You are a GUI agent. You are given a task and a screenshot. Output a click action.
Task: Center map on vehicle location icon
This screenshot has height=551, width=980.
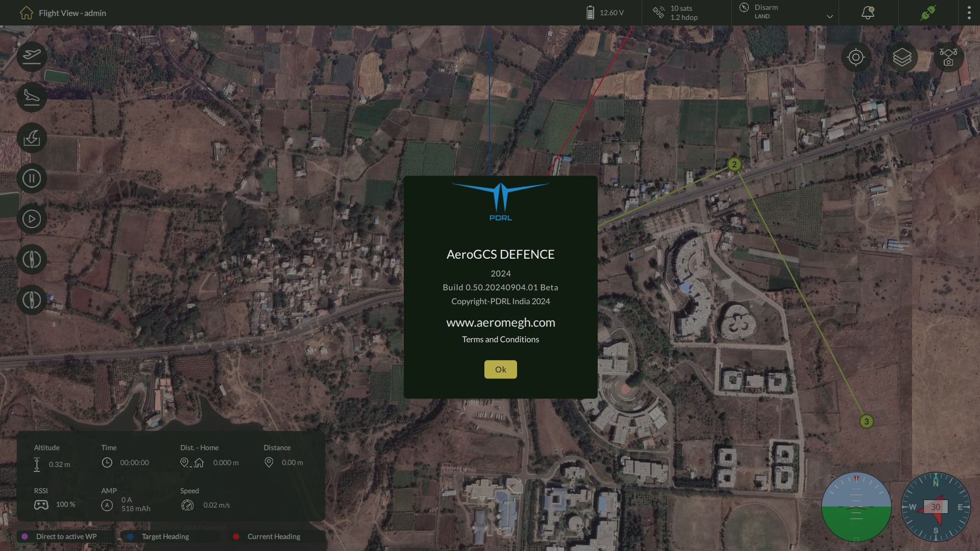pos(856,57)
